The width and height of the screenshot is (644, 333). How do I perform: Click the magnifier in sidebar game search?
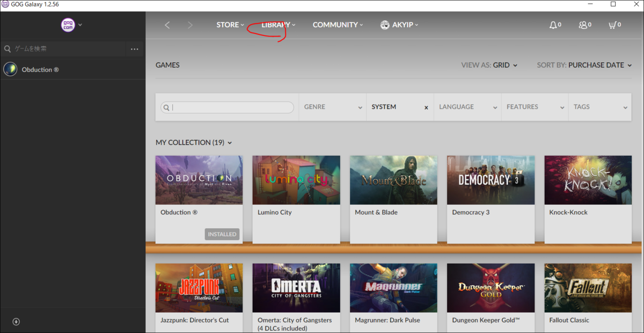[x=8, y=49]
